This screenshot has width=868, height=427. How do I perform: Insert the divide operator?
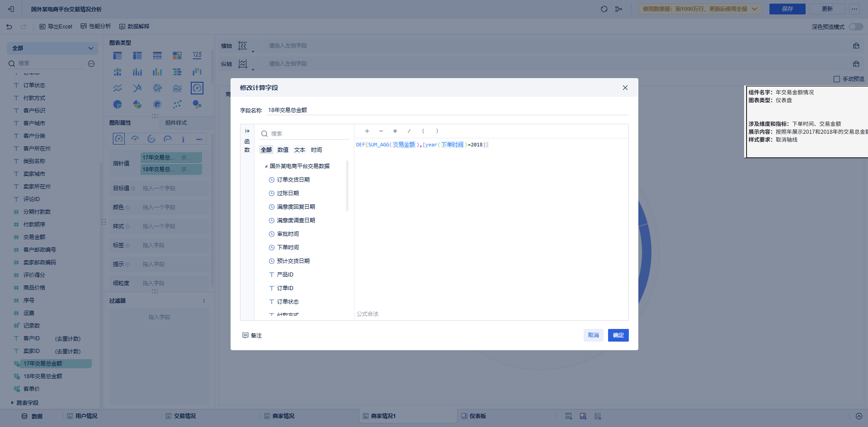(409, 131)
